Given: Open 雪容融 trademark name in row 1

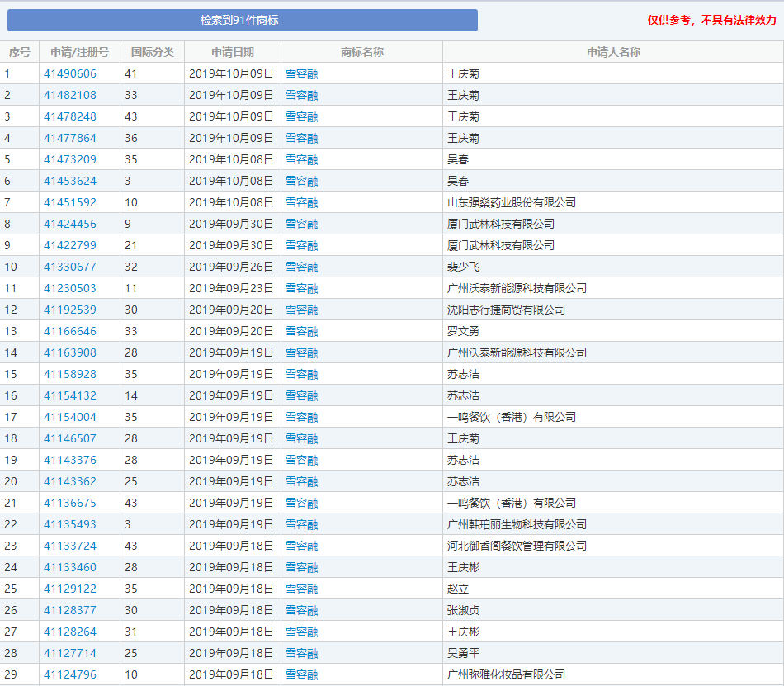Looking at the screenshot, I should point(302,74).
